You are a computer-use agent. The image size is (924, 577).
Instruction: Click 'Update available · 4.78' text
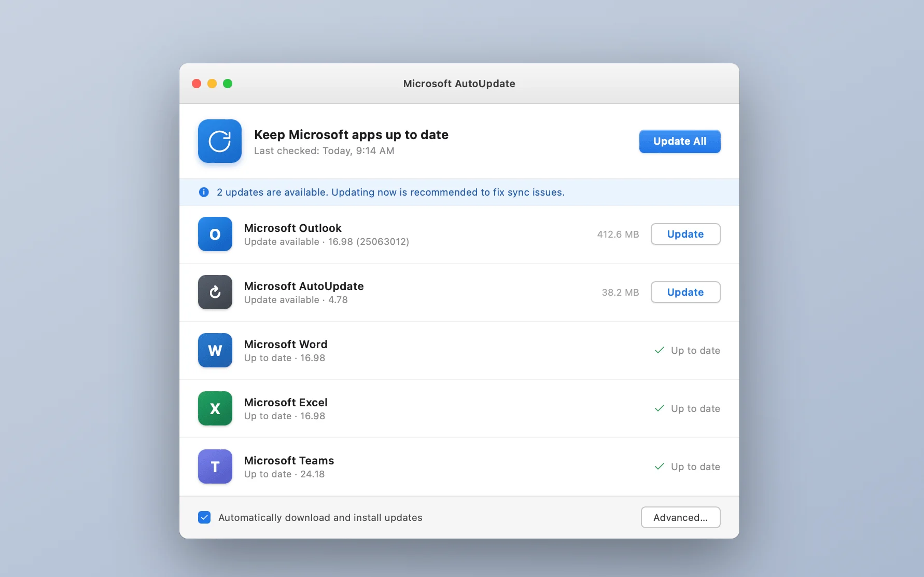pos(296,300)
